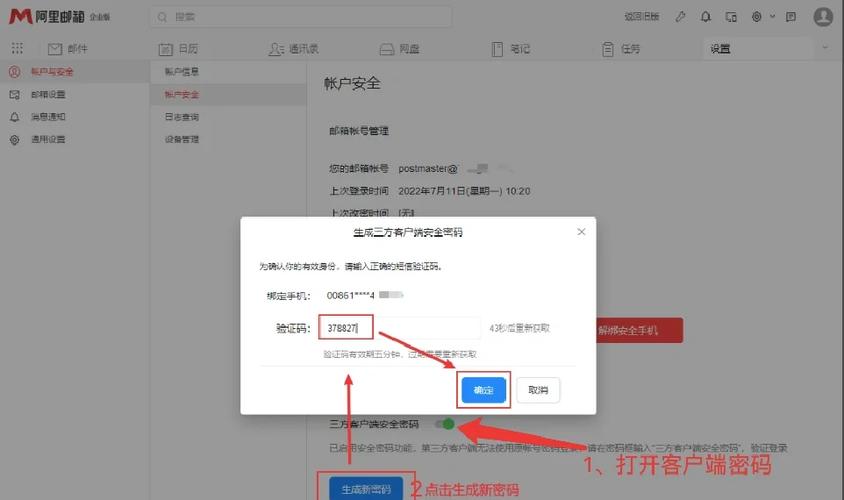
Task: Open the Contacts (通讯录) module
Action: [293, 49]
